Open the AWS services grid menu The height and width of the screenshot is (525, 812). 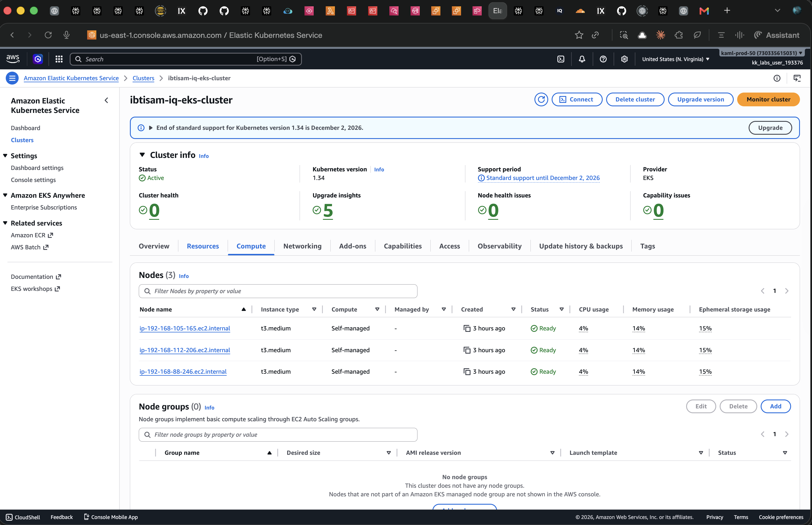tap(59, 59)
